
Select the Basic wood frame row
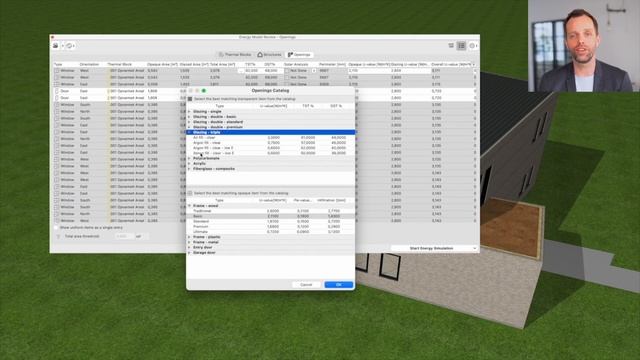(x=271, y=216)
